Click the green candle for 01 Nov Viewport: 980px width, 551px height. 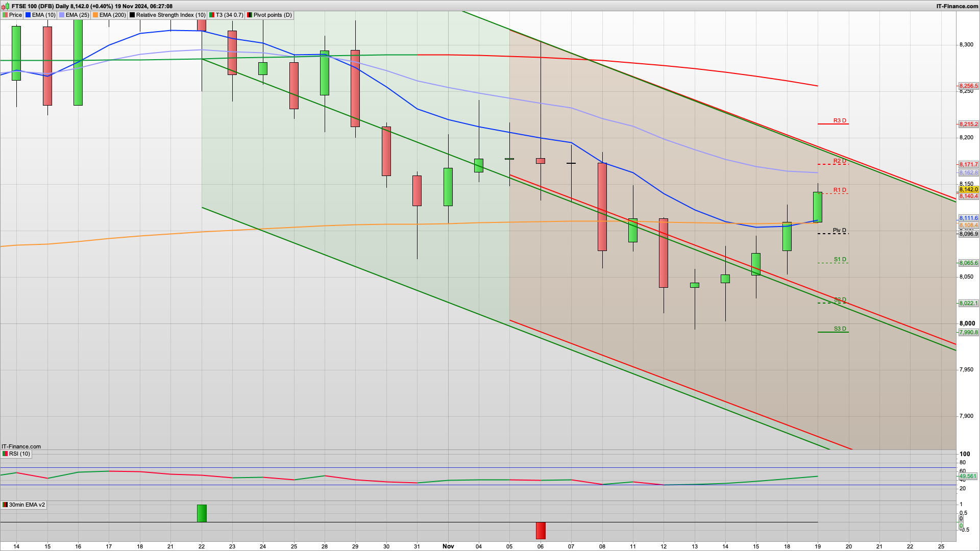pyautogui.click(x=448, y=187)
